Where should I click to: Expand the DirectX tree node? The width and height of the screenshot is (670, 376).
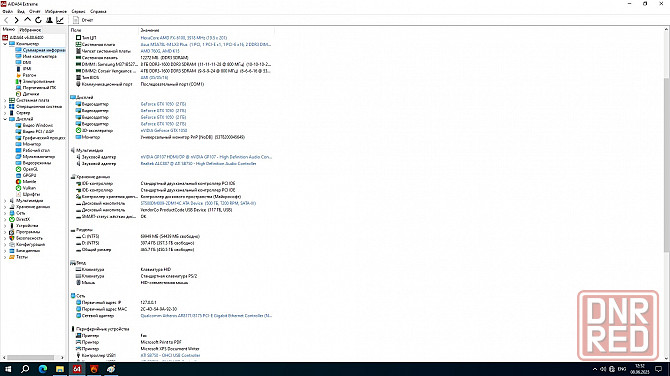(5, 220)
